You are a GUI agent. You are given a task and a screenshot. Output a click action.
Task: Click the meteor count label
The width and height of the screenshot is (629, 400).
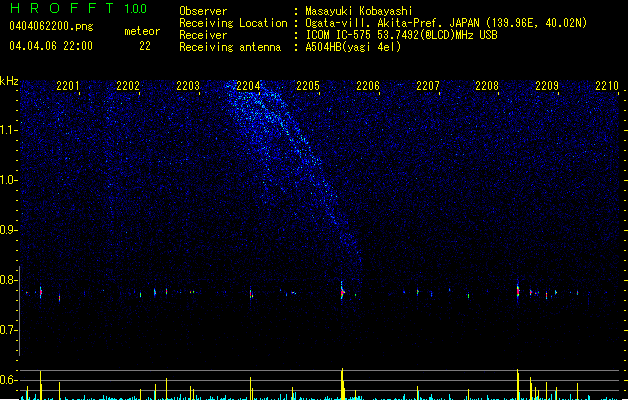coord(142,31)
